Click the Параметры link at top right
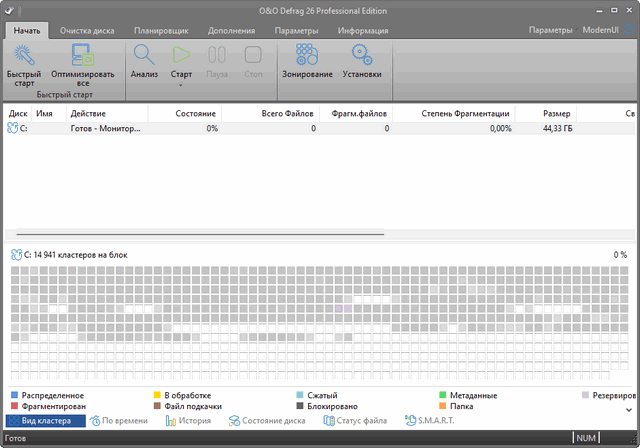The width and height of the screenshot is (640, 448). click(x=551, y=30)
